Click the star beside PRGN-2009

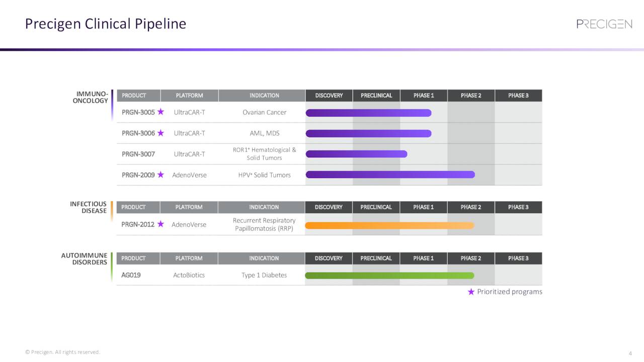click(x=160, y=174)
